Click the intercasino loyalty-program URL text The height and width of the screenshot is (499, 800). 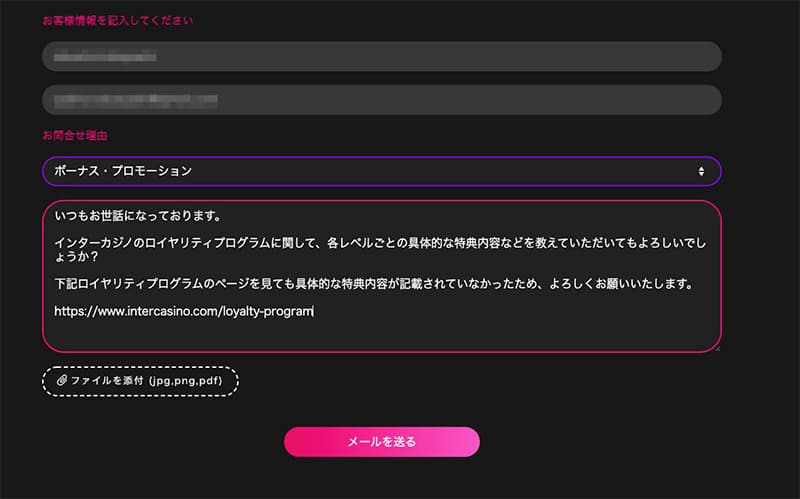[184, 311]
